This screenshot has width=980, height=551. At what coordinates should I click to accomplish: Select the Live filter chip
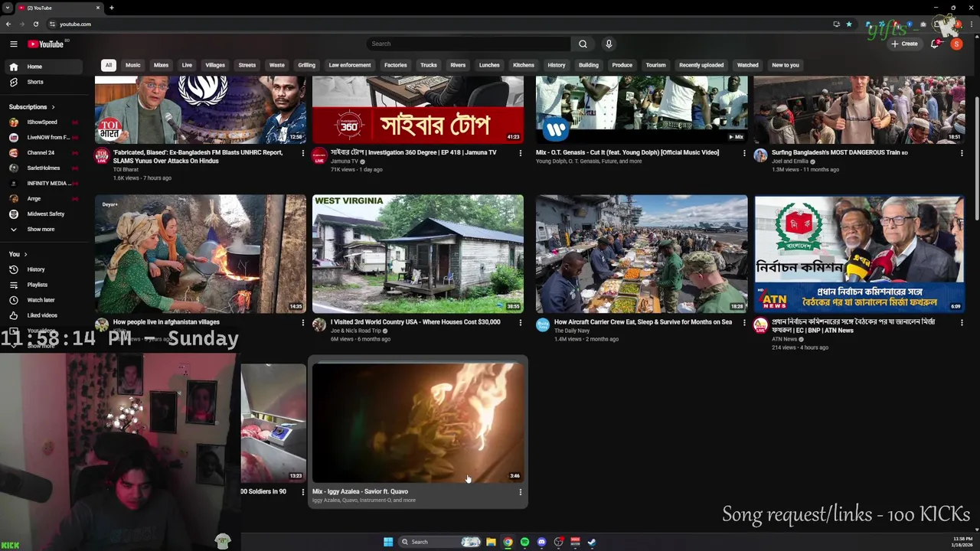(187, 65)
